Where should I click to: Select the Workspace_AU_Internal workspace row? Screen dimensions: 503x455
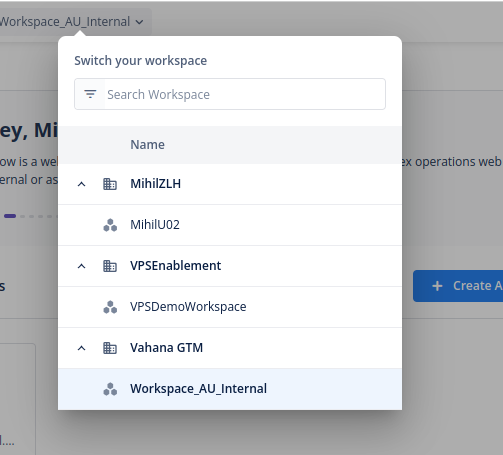[230, 389]
